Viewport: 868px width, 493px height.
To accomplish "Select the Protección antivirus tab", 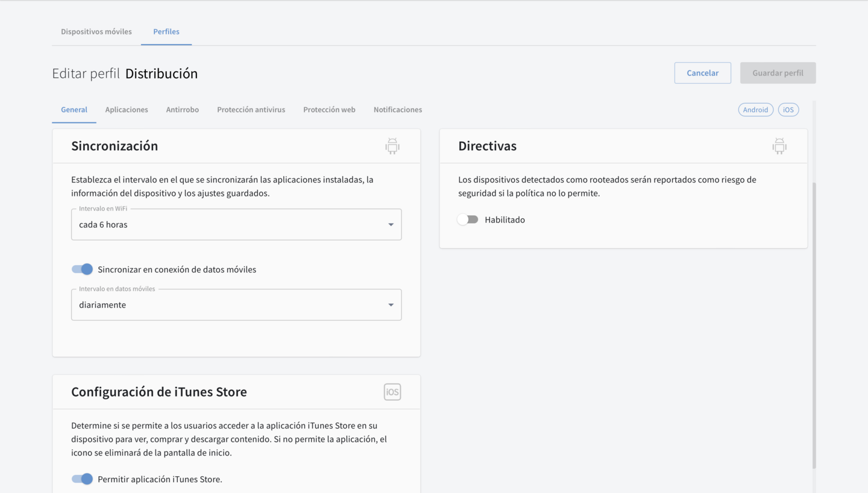I will [x=251, y=110].
